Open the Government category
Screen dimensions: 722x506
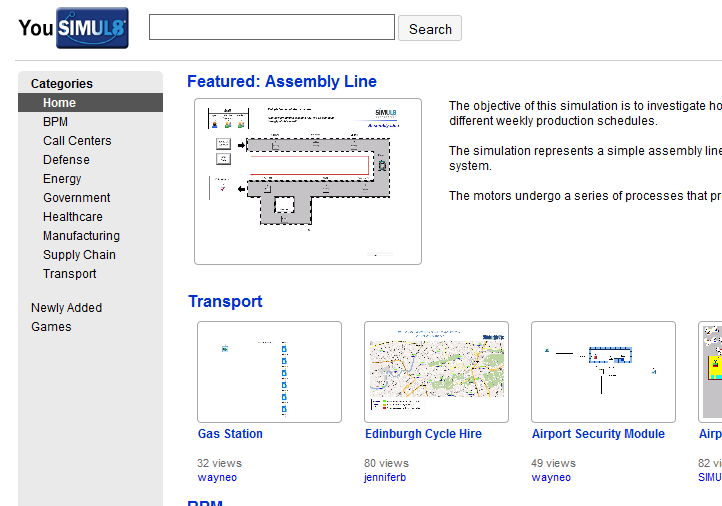tap(76, 198)
